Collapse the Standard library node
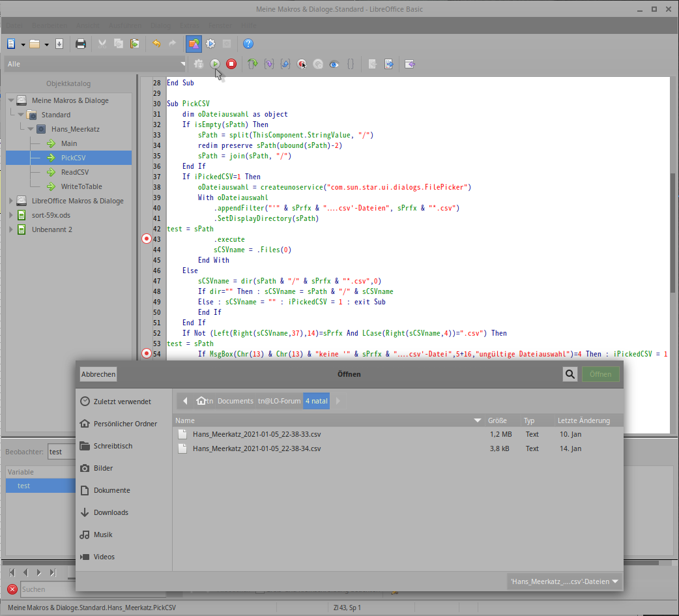679x616 pixels. click(x=21, y=114)
